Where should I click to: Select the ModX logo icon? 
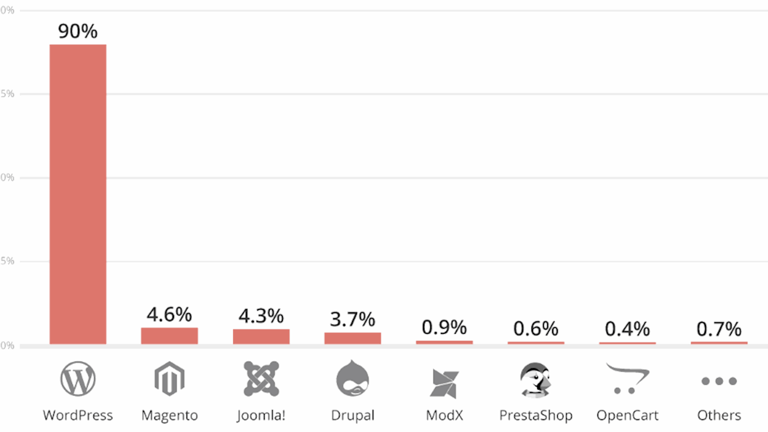(444, 382)
